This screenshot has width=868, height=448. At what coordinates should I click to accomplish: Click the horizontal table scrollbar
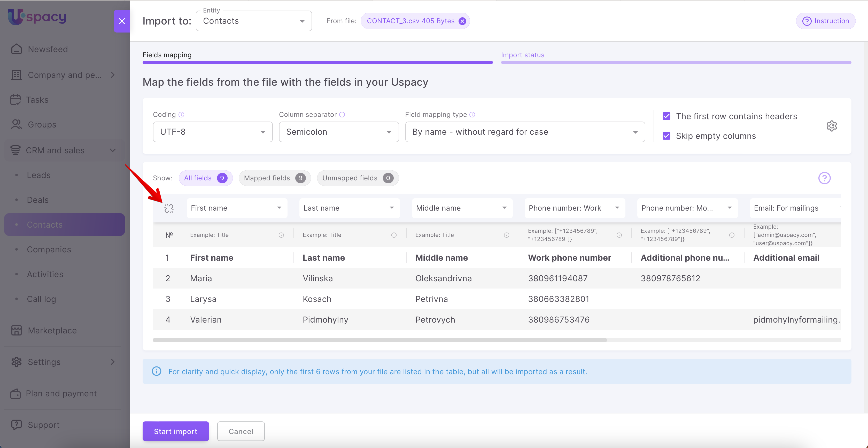tap(380, 340)
